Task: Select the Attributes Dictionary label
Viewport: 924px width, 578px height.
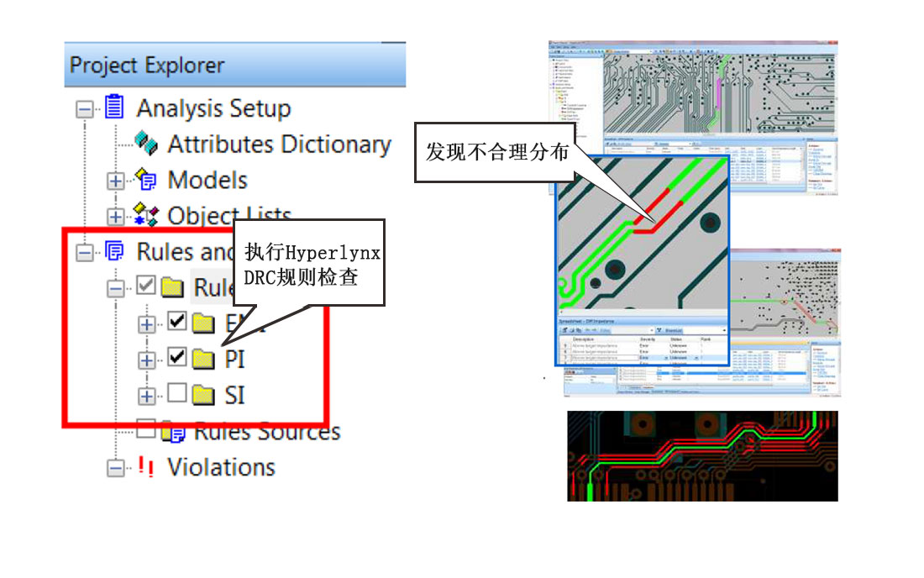Action: coord(279,144)
